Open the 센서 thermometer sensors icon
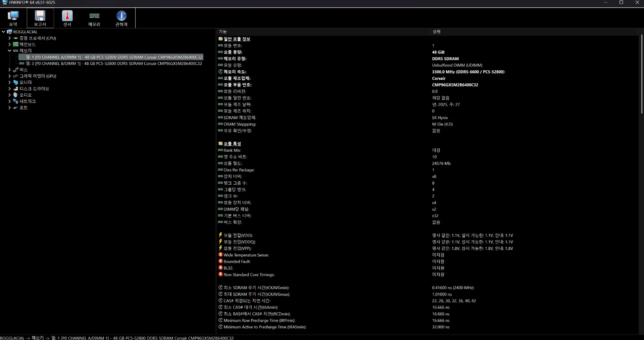644x340 pixels. pos(67,18)
